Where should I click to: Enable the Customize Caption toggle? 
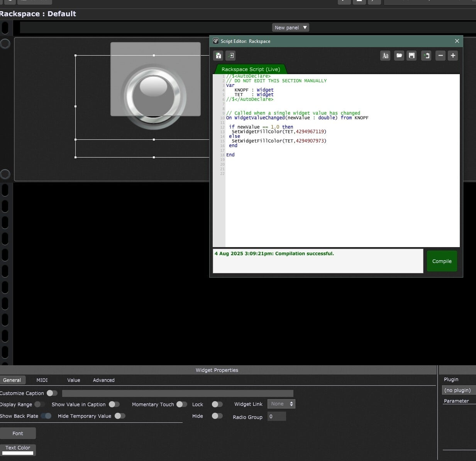click(x=52, y=393)
